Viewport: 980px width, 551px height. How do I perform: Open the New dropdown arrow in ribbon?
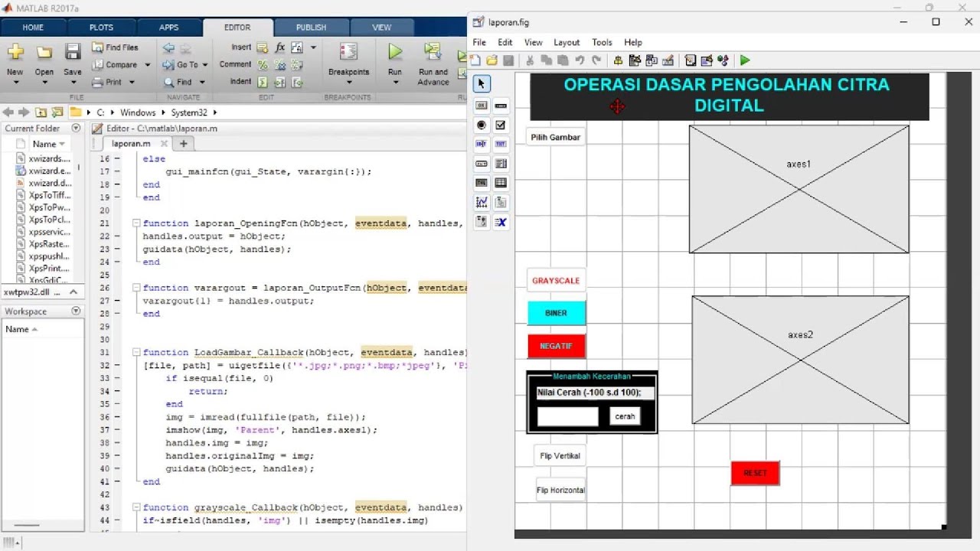click(15, 83)
